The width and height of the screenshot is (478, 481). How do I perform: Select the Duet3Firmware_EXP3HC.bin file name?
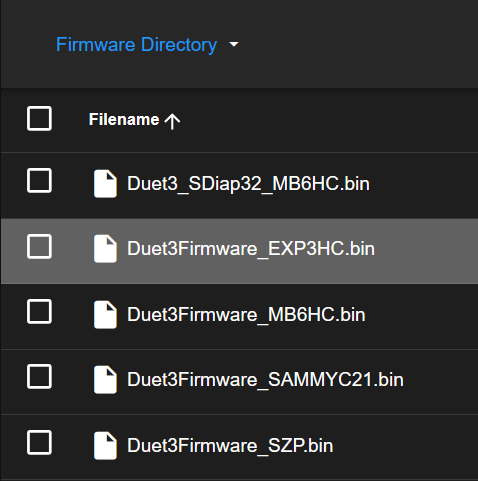(251, 249)
